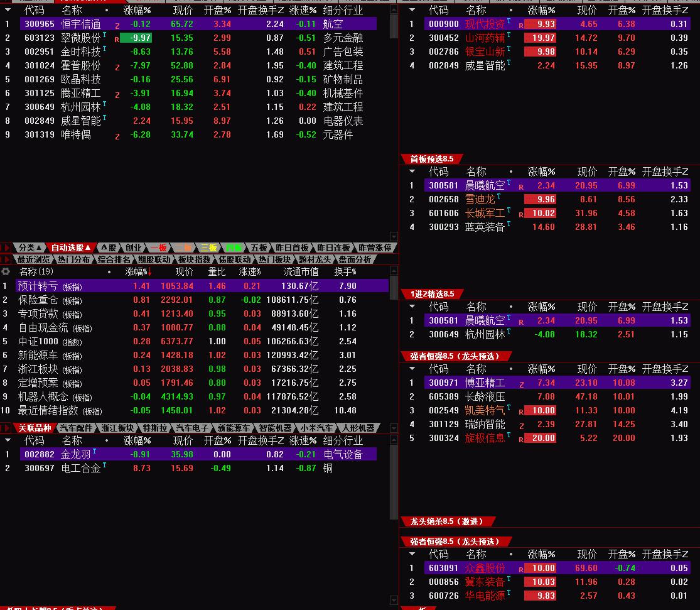The height and width of the screenshot is (610, 700).
Task: Open header dropdown triangle in 首板预选8.5 table
Action: 412,171
